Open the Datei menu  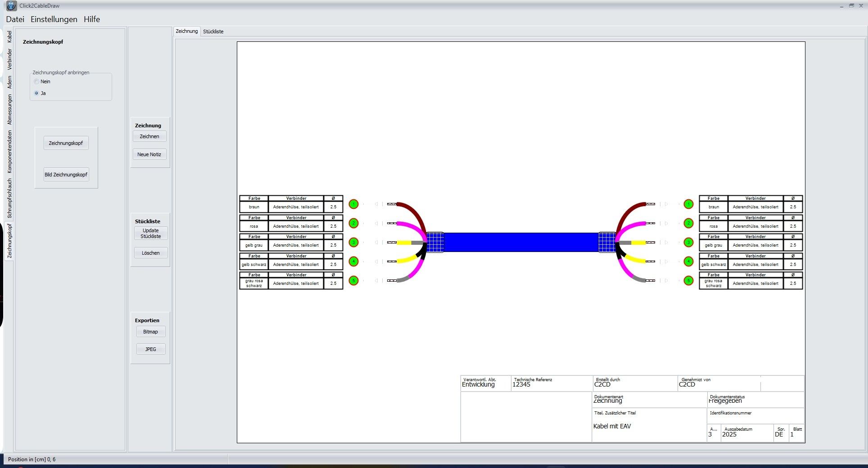15,19
